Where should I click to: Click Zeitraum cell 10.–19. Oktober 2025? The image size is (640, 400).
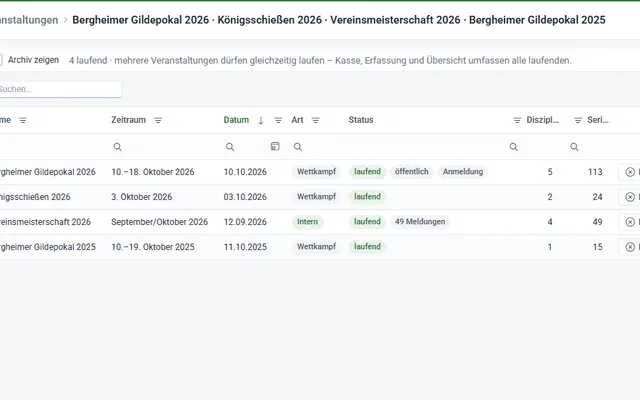[x=153, y=247]
